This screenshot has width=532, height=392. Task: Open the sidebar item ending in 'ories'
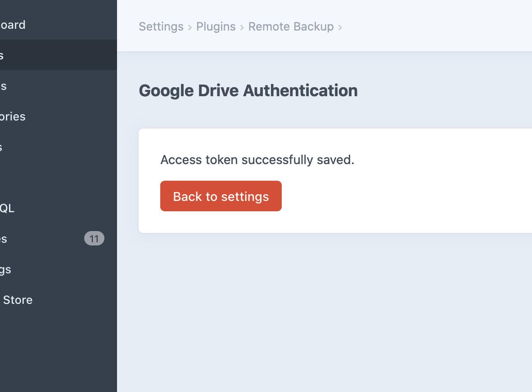59,116
